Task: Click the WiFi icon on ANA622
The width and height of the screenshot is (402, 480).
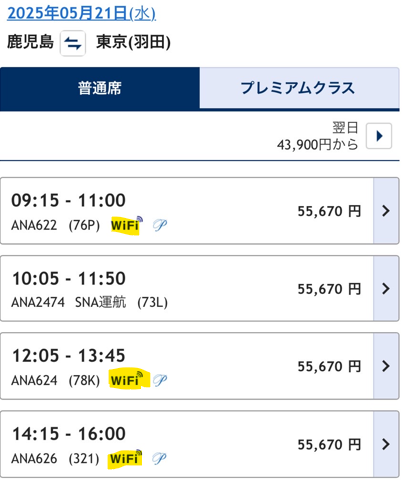Action: tap(127, 224)
